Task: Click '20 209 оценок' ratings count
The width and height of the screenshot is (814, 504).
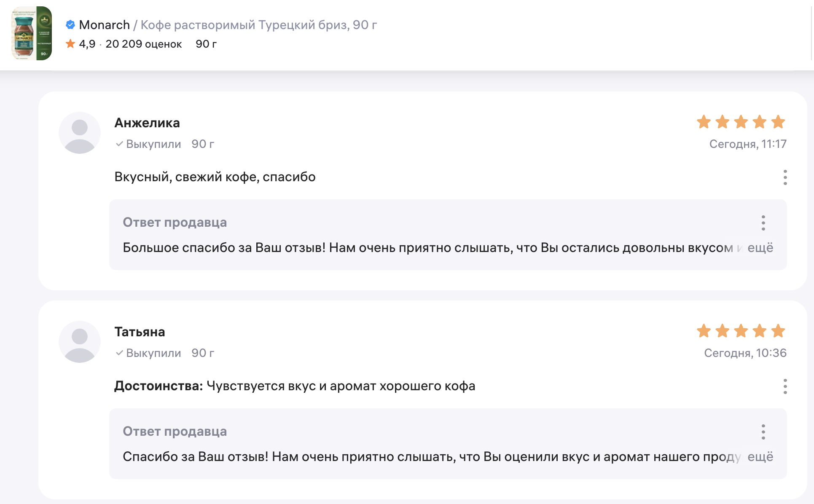Action: (143, 44)
